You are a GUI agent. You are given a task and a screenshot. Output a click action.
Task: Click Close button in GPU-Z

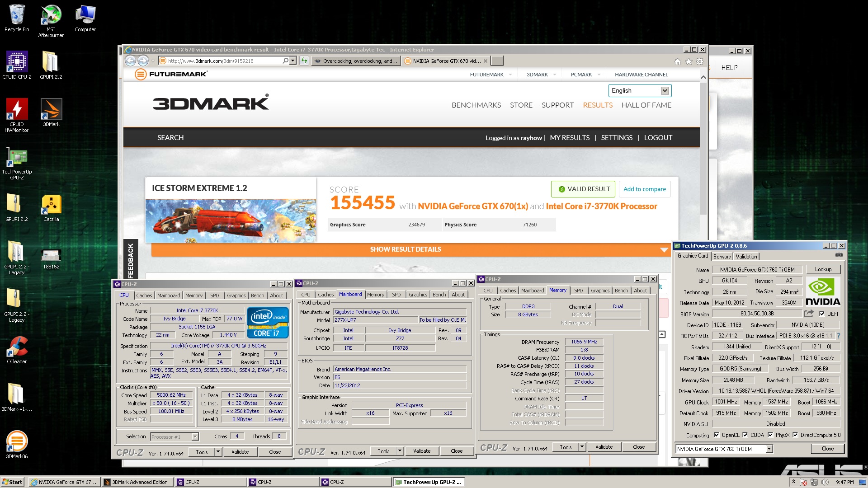(827, 449)
